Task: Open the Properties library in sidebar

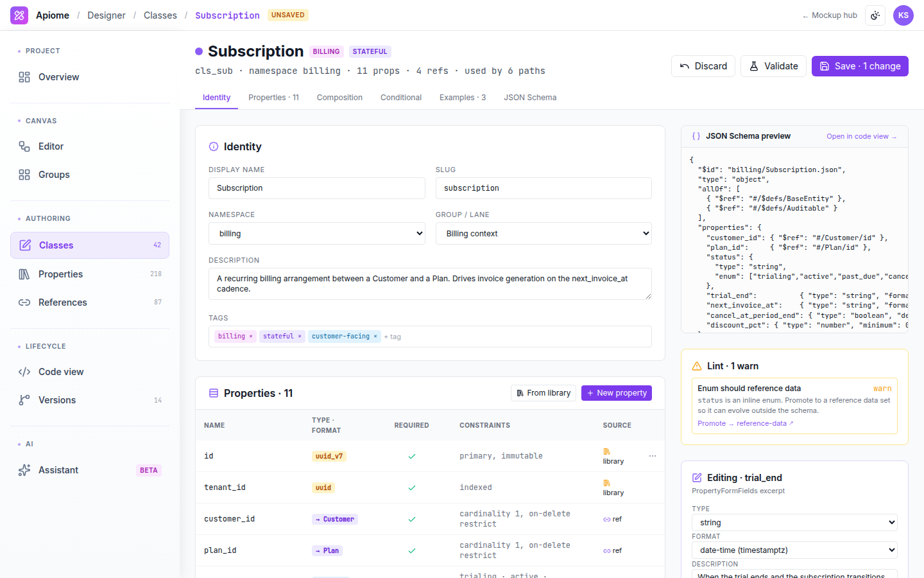Action: (90, 274)
